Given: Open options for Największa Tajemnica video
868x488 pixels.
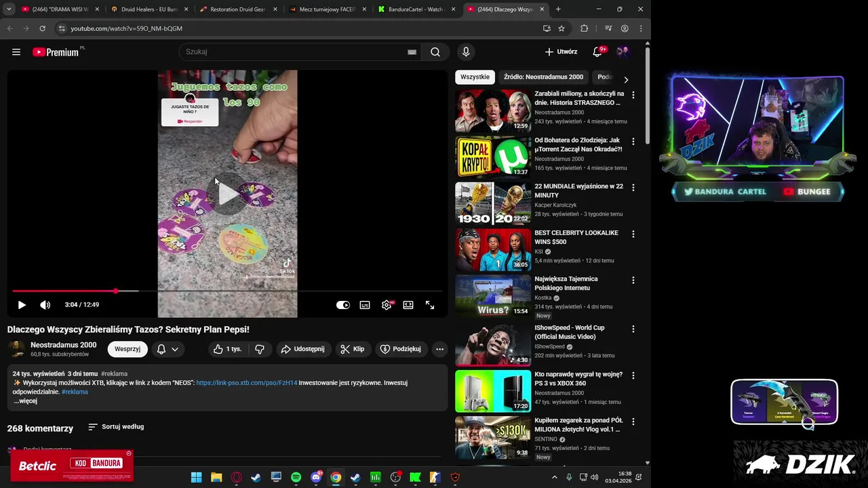Looking at the screenshot, I should 633,281.
